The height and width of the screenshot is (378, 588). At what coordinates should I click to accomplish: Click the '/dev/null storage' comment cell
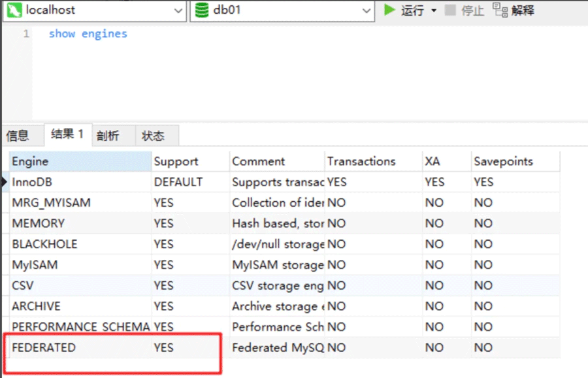point(277,244)
